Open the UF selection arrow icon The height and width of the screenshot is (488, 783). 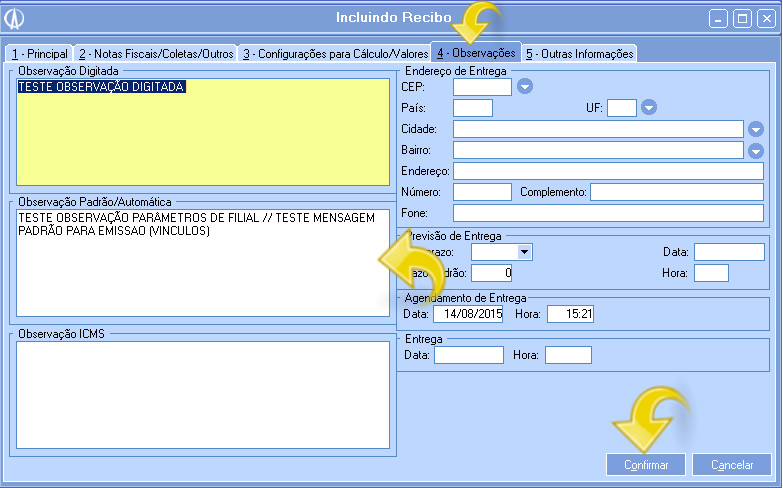[x=648, y=108]
